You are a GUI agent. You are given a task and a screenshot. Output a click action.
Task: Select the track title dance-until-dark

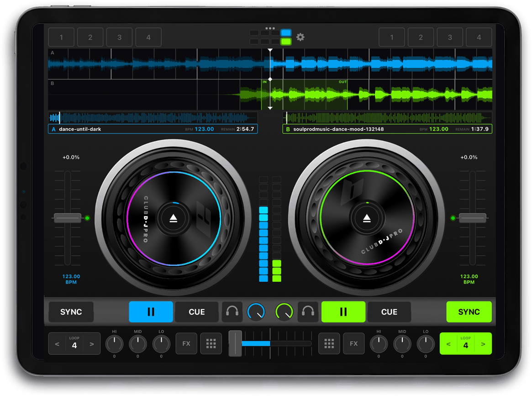click(x=82, y=129)
